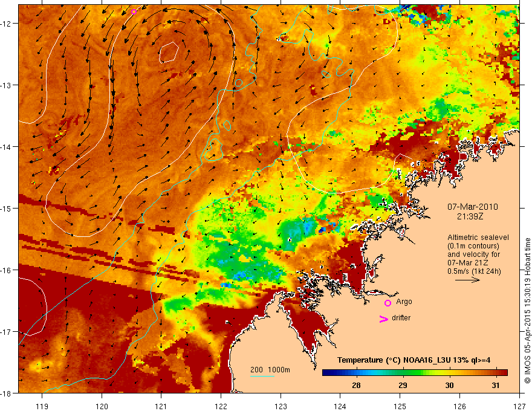The height and width of the screenshot is (411, 532).
Task: Click the IMOS copyright timestamp text
Action: [527, 311]
